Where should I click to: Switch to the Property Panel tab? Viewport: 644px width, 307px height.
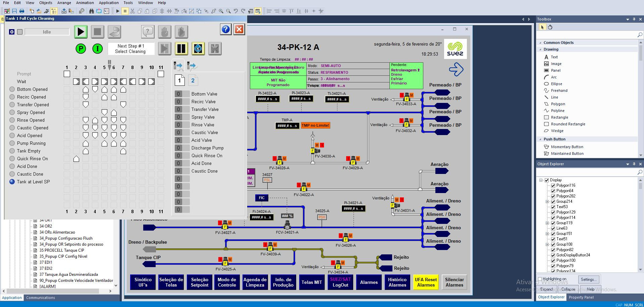click(581, 297)
